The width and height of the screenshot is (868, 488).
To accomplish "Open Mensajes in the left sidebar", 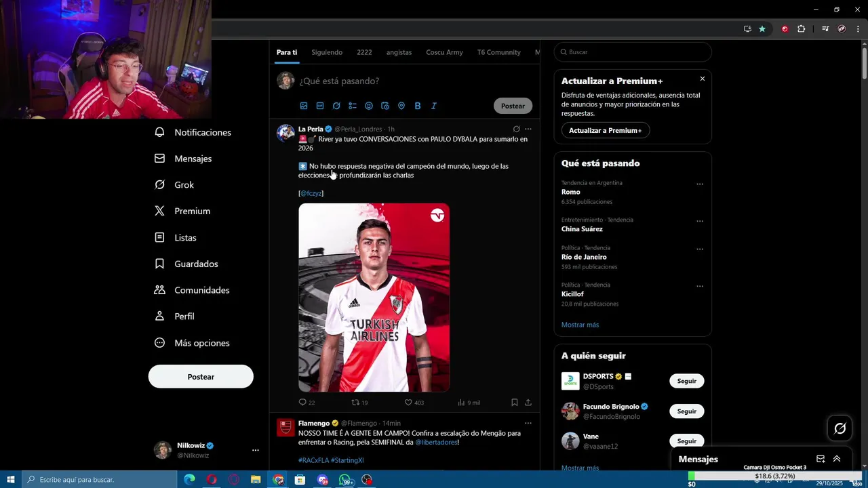I will point(184,159).
